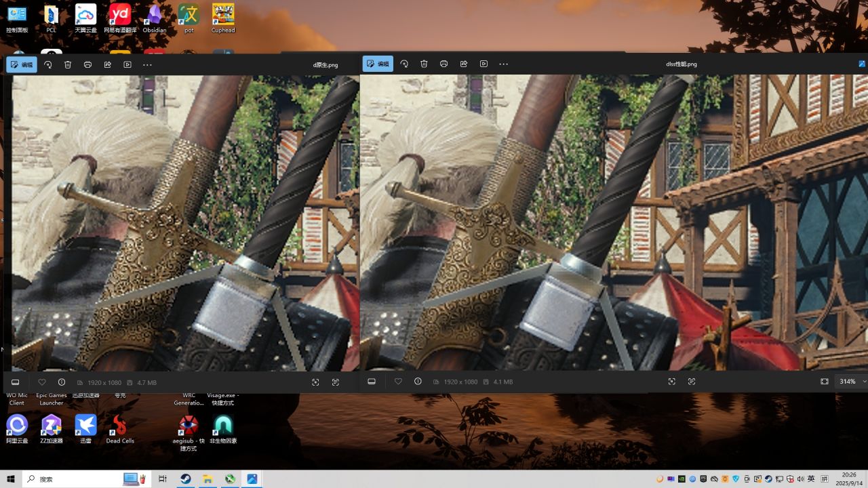Click d原生.png image preview
868x488 pixels.
185,223
